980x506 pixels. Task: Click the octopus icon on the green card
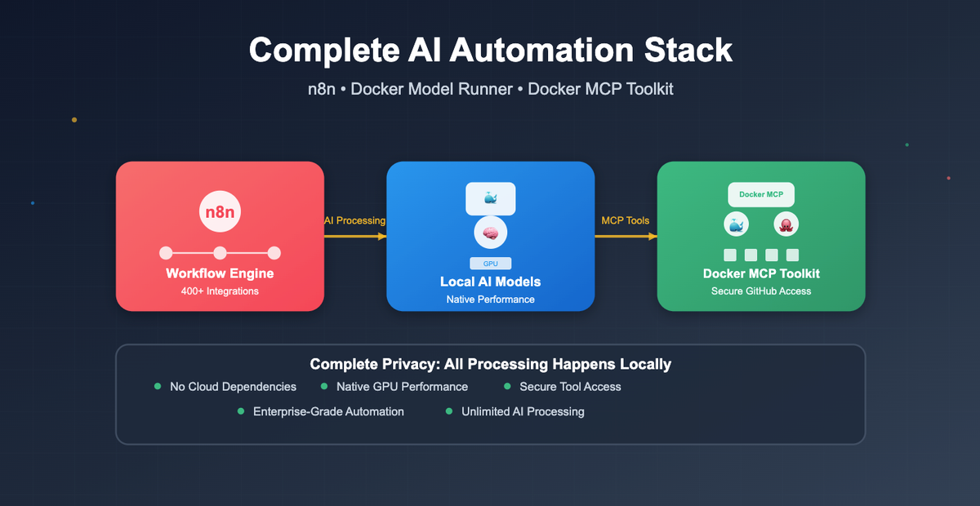pos(786,223)
